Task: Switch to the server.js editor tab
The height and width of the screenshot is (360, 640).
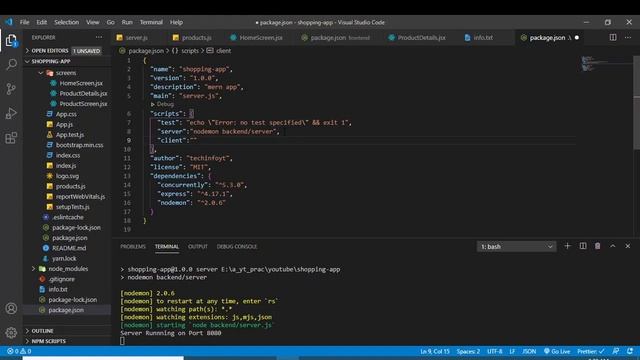Action: (137, 38)
